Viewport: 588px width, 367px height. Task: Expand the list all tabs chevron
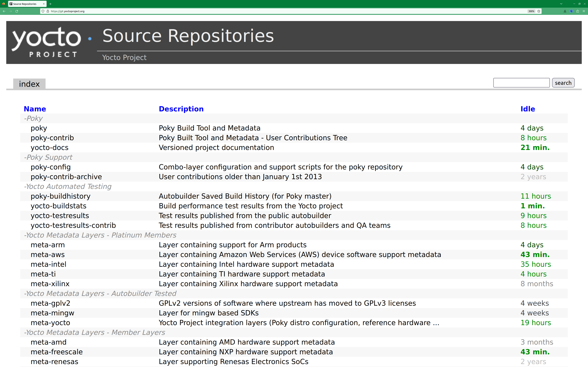561,4
